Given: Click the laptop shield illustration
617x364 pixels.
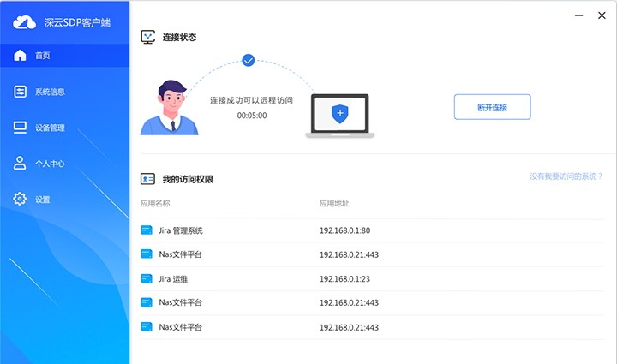Looking at the screenshot, I should (340, 116).
